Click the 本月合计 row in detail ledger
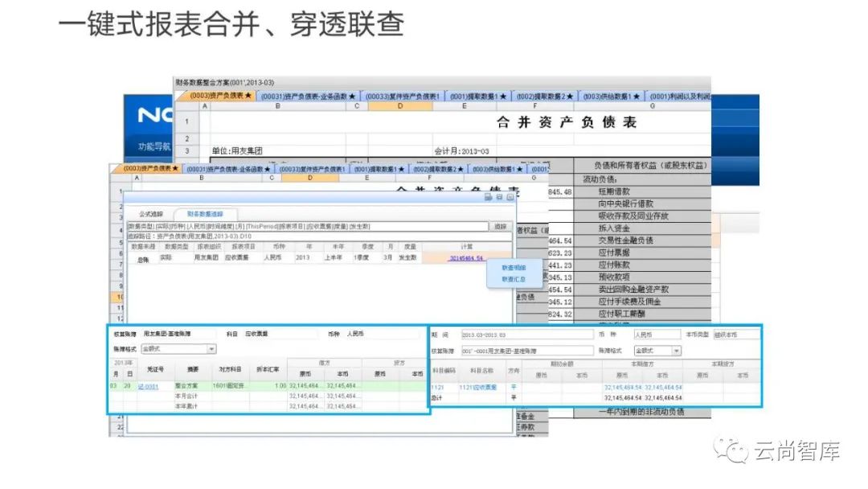This screenshot has width=868, height=489. click(x=268, y=396)
